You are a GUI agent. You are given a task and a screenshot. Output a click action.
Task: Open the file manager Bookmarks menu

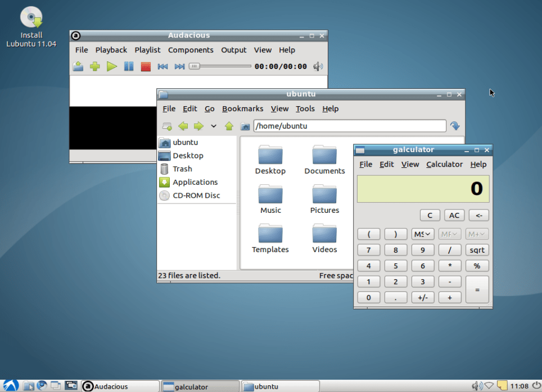pos(243,109)
